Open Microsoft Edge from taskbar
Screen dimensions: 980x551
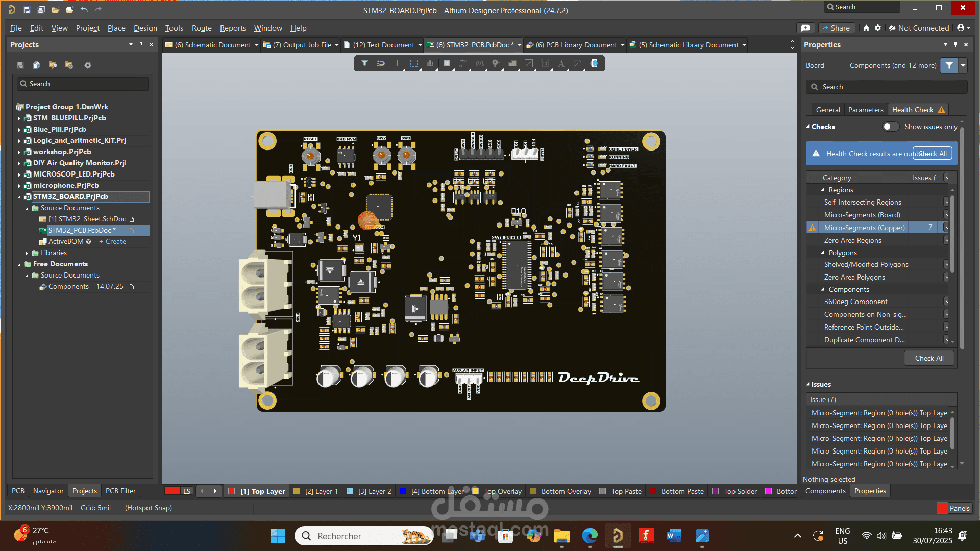point(590,536)
